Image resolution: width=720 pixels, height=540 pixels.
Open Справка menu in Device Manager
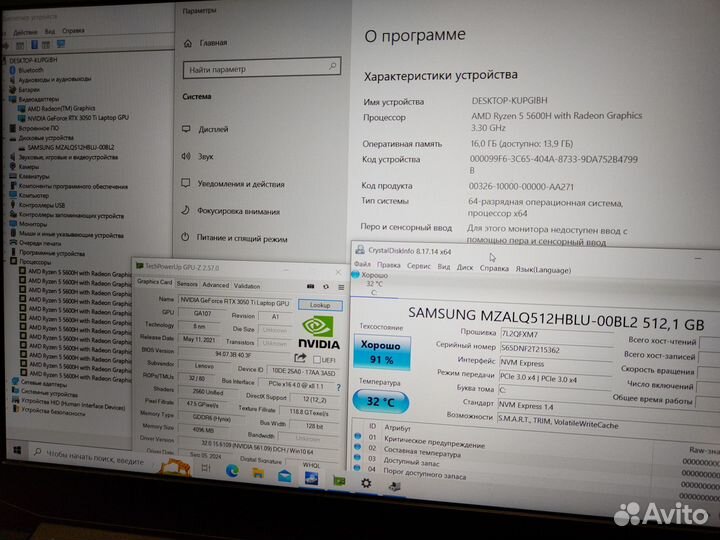point(73,31)
